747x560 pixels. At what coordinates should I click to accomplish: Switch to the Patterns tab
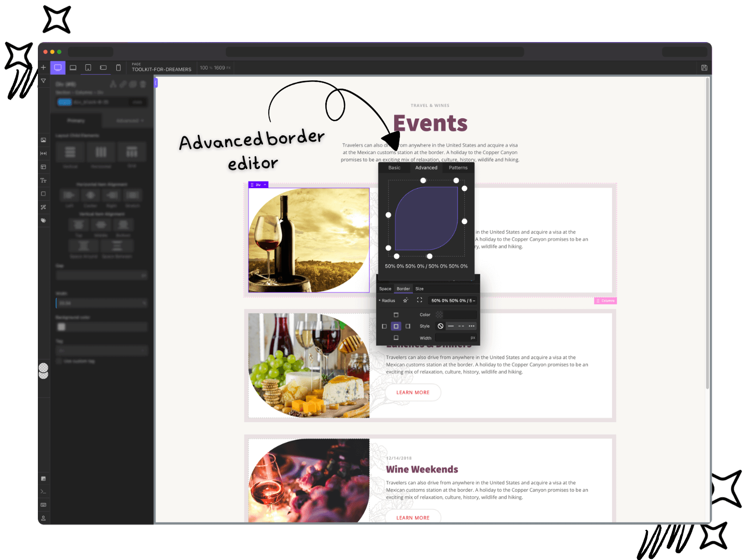(x=458, y=167)
